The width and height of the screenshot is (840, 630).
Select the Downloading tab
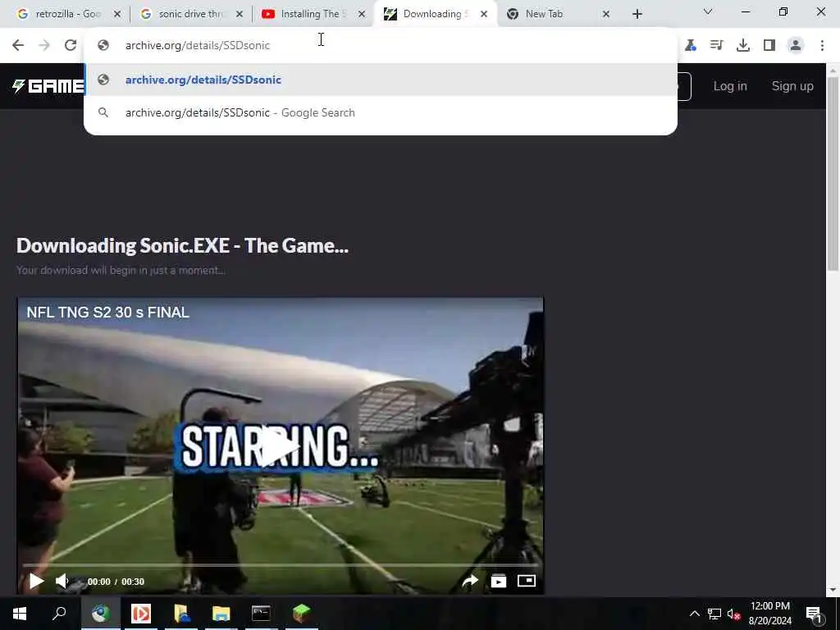[436, 14]
